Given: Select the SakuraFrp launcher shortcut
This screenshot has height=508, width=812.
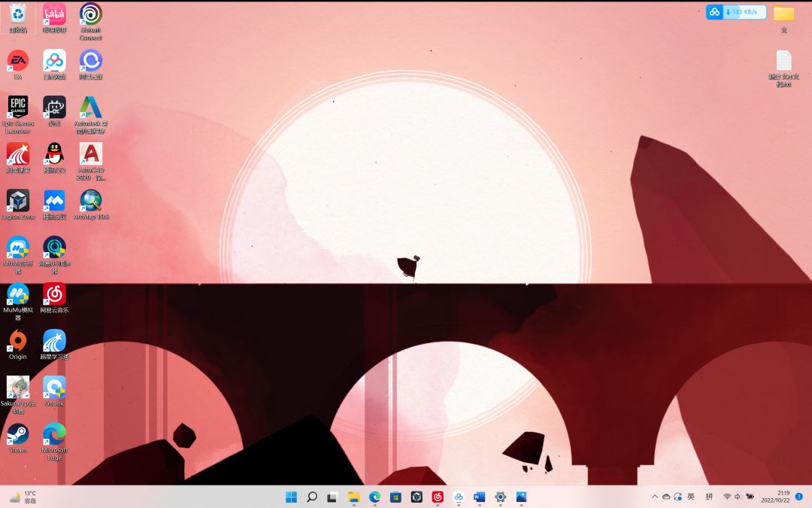Looking at the screenshot, I should [x=18, y=395].
